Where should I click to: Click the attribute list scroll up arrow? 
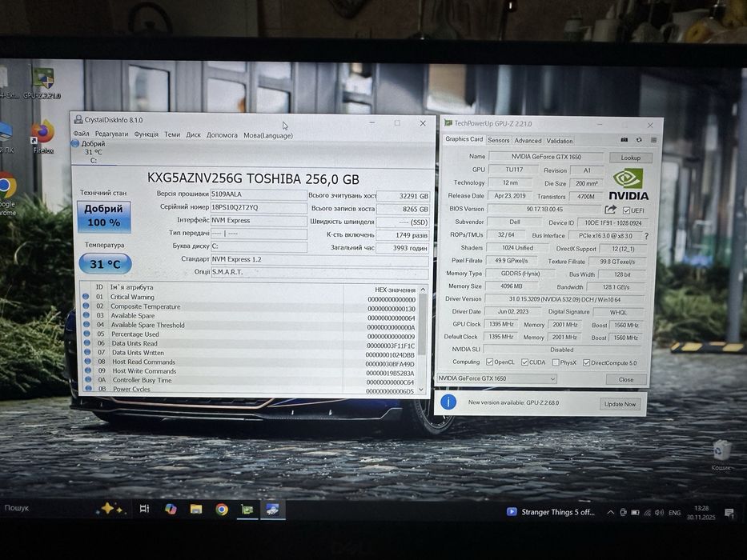422,290
